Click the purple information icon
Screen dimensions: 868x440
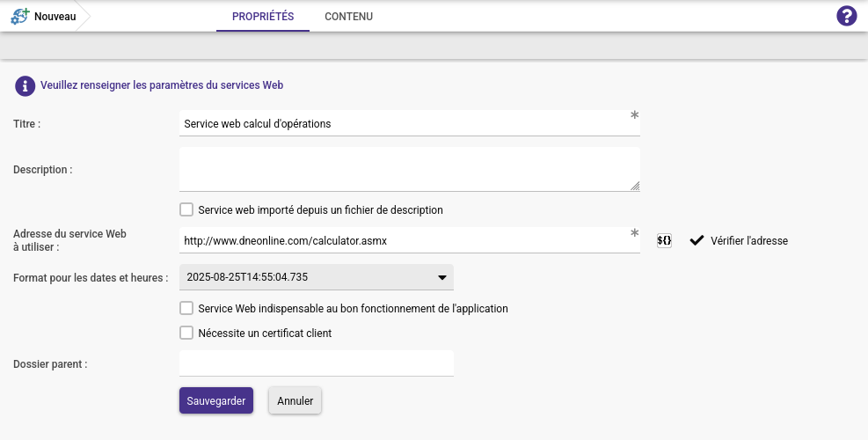pyautogui.click(x=24, y=86)
